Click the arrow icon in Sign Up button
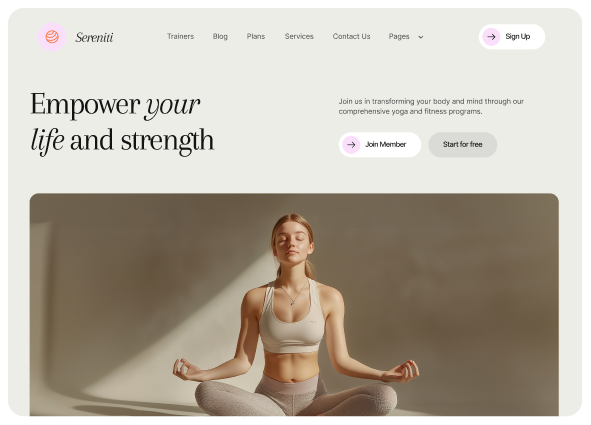The image size is (591, 425). [x=491, y=37]
